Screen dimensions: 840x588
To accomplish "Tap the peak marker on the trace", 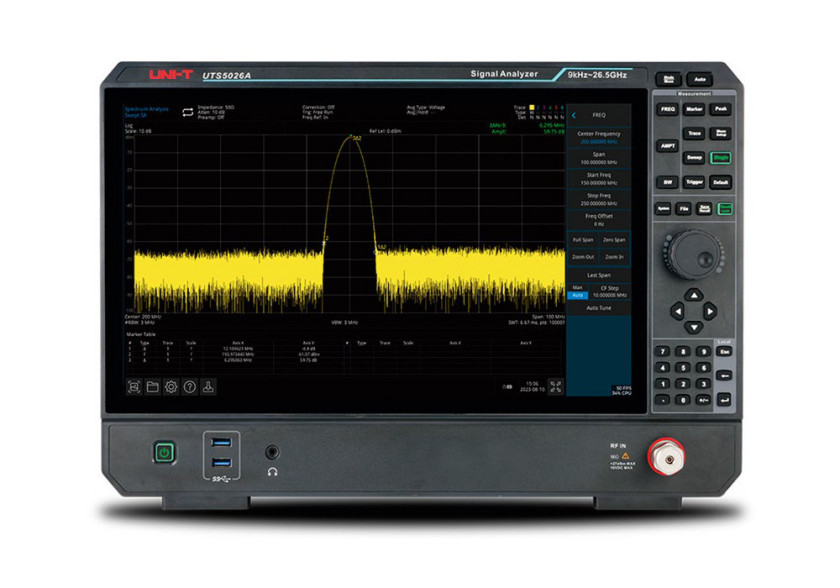I will [351, 136].
